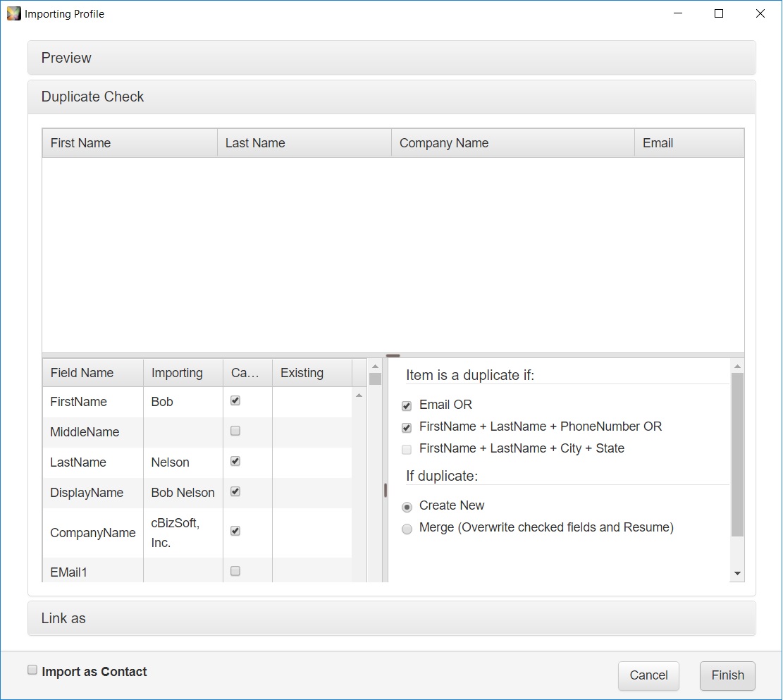This screenshot has height=700, width=783.
Task: Select the cBizSoft, Inc. importing cell
Action: [x=183, y=533]
